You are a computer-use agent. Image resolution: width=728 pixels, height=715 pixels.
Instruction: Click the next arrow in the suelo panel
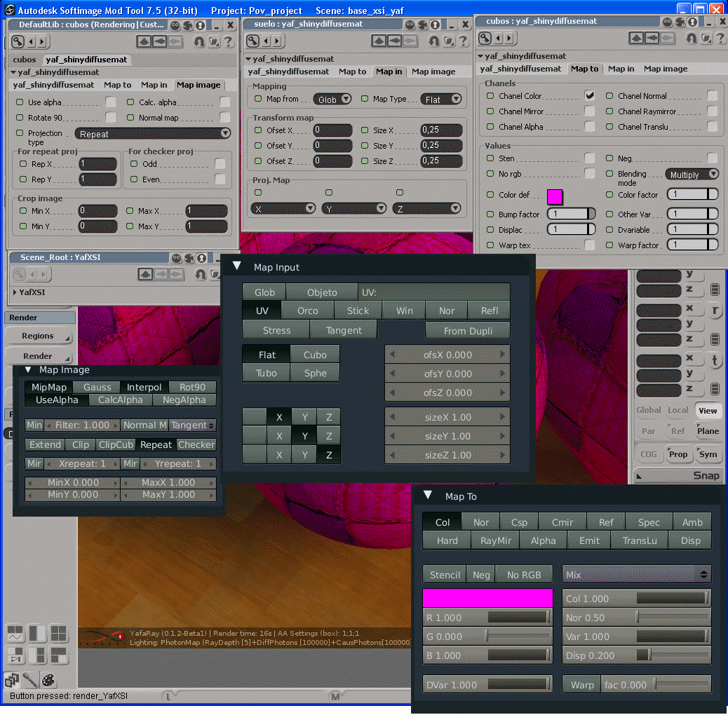click(277, 41)
